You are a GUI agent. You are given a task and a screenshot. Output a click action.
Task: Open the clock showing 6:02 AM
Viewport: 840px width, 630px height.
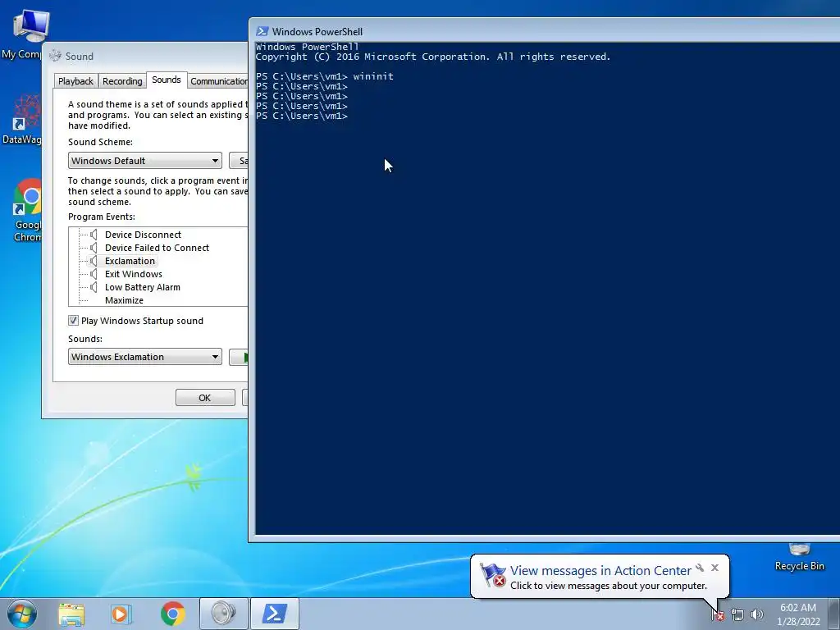pyautogui.click(x=798, y=614)
